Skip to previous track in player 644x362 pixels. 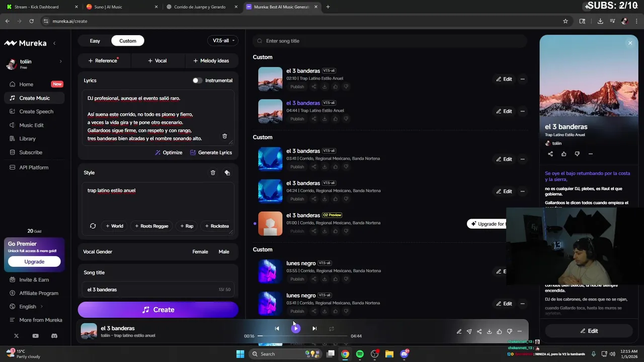tap(277, 328)
